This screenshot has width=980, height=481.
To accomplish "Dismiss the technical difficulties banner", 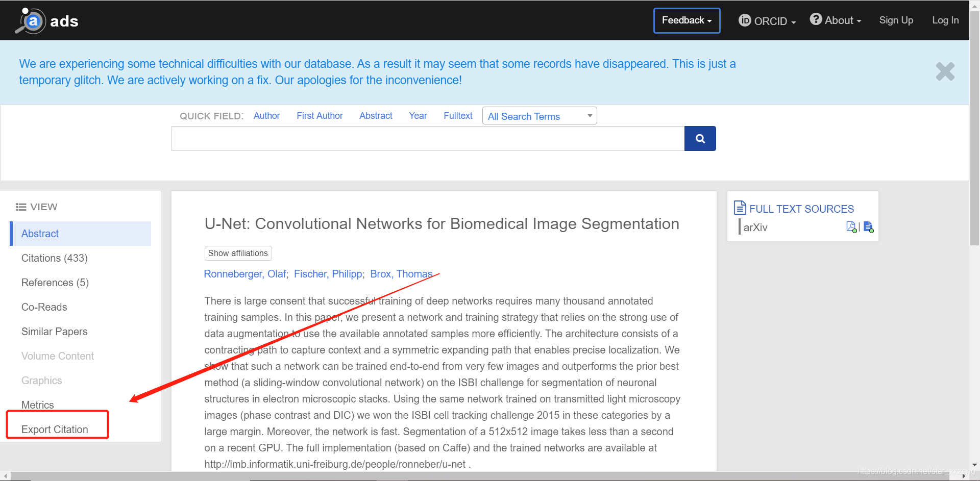I will (x=945, y=71).
